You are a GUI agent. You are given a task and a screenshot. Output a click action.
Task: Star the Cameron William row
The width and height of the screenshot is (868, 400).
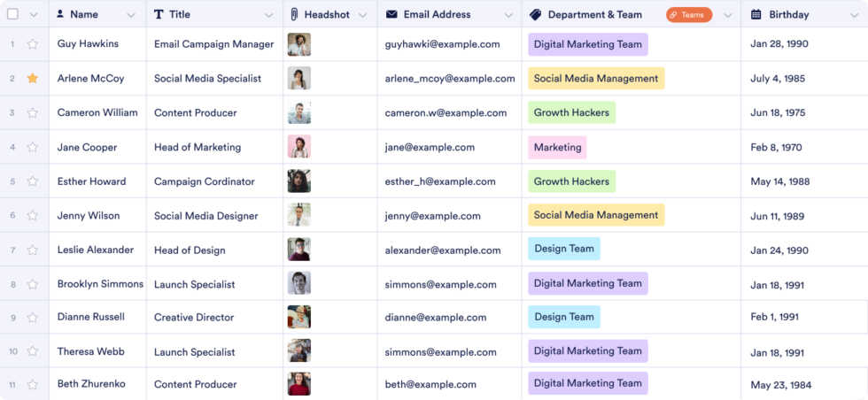(x=33, y=113)
